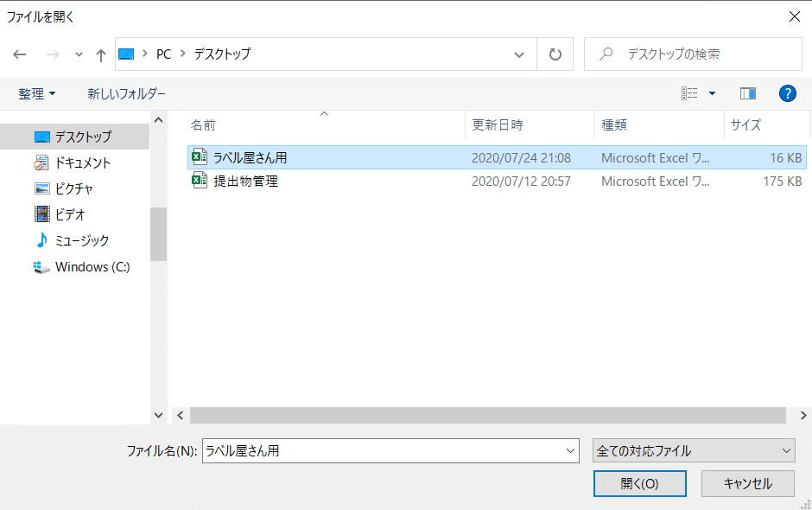
Task: Expand the address bar history dropdown
Action: click(x=519, y=54)
